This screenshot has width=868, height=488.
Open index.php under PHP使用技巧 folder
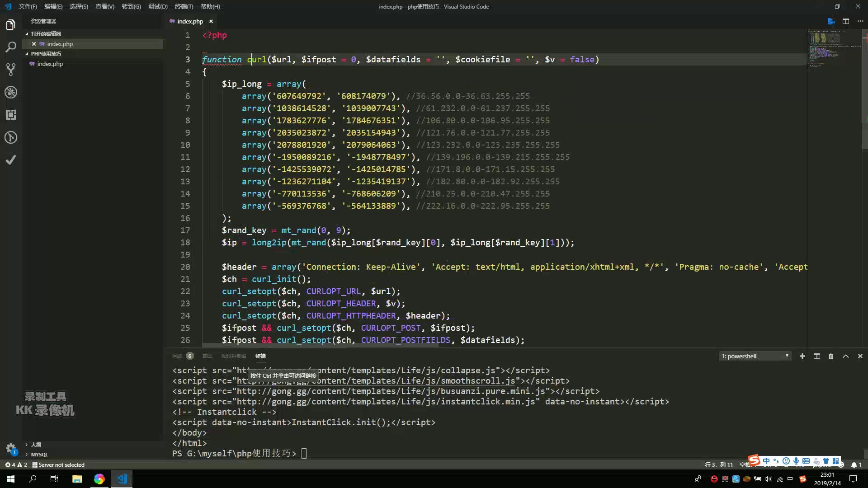click(x=50, y=64)
